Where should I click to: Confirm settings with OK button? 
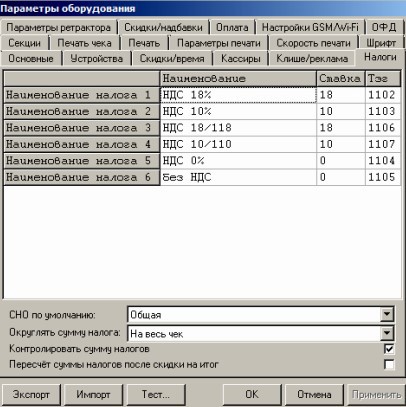coord(252,395)
